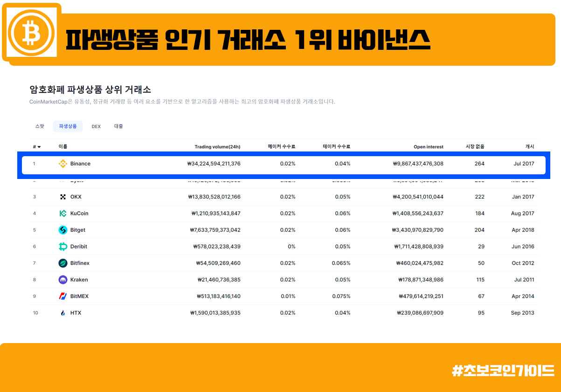Click the Kraken logo icon
The height and width of the screenshot is (392, 561).
63,280
